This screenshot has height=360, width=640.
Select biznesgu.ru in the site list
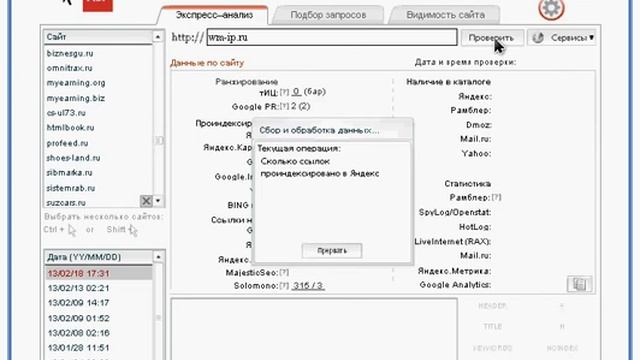click(70, 53)
